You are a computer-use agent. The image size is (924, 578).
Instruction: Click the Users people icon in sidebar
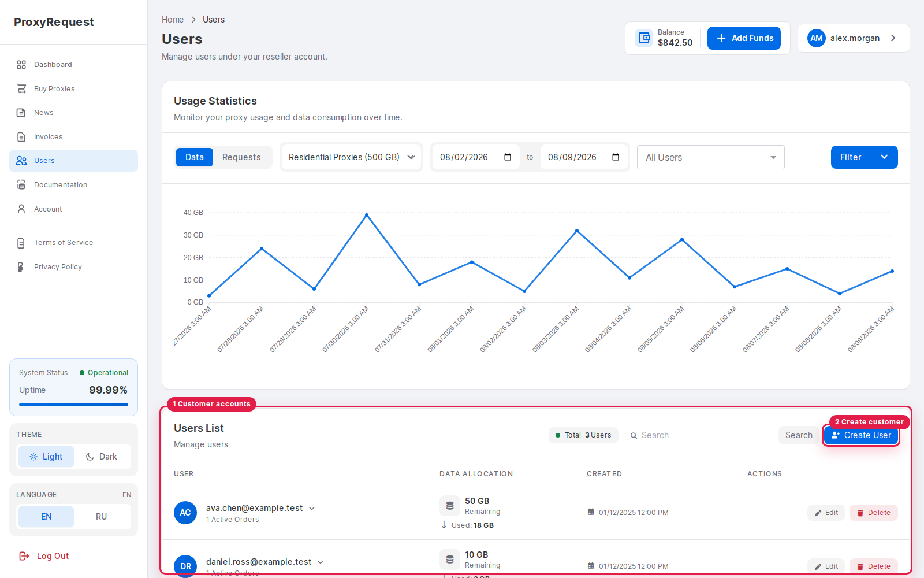click(21, 161)
